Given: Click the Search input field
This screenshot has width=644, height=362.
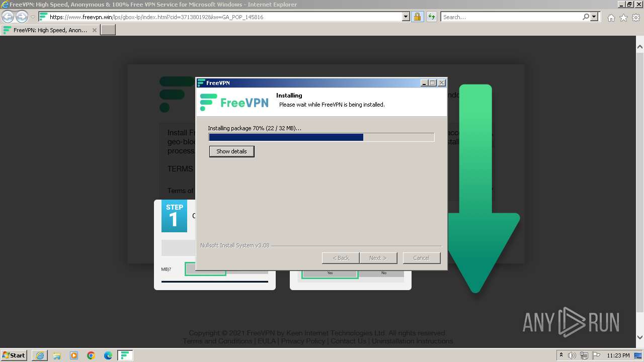Looking at the screenshot, I should (512, 17).
